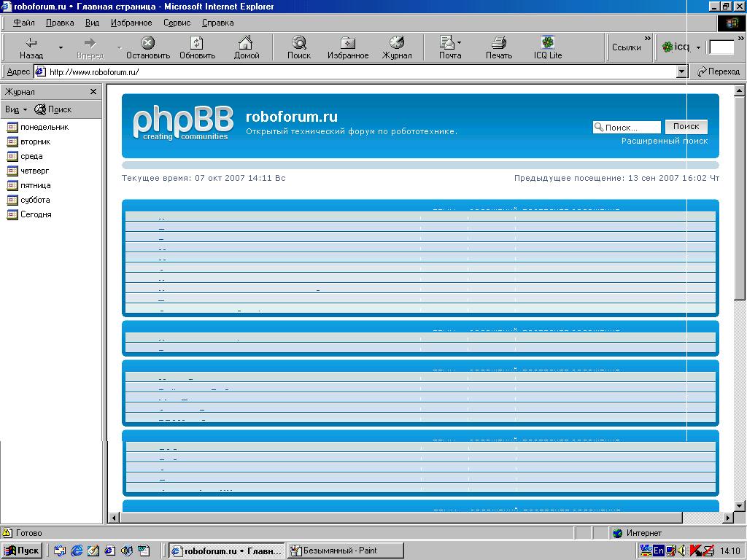The image size is (747, 560).
Task: Refresh page with the Обновить icon
Action: [197, 47]
